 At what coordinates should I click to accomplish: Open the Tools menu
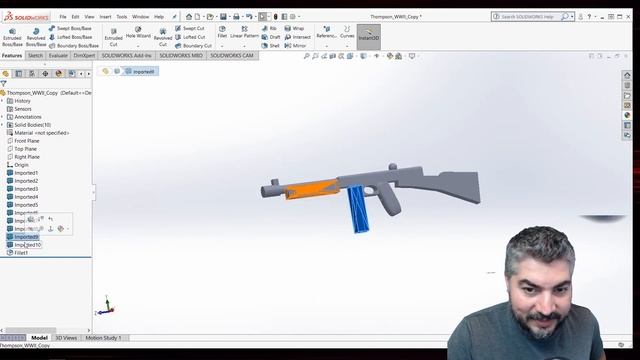point(122,17)
